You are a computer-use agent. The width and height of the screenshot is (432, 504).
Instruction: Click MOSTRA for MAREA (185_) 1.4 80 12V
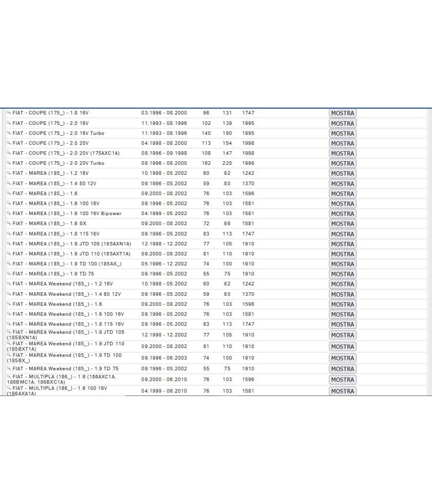click(x=343, y=183)
